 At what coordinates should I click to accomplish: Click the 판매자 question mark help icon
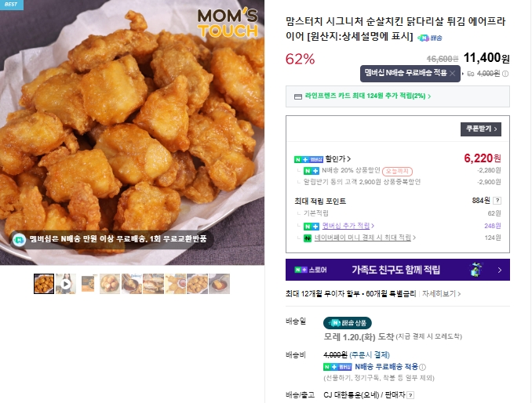coord(410,395)
